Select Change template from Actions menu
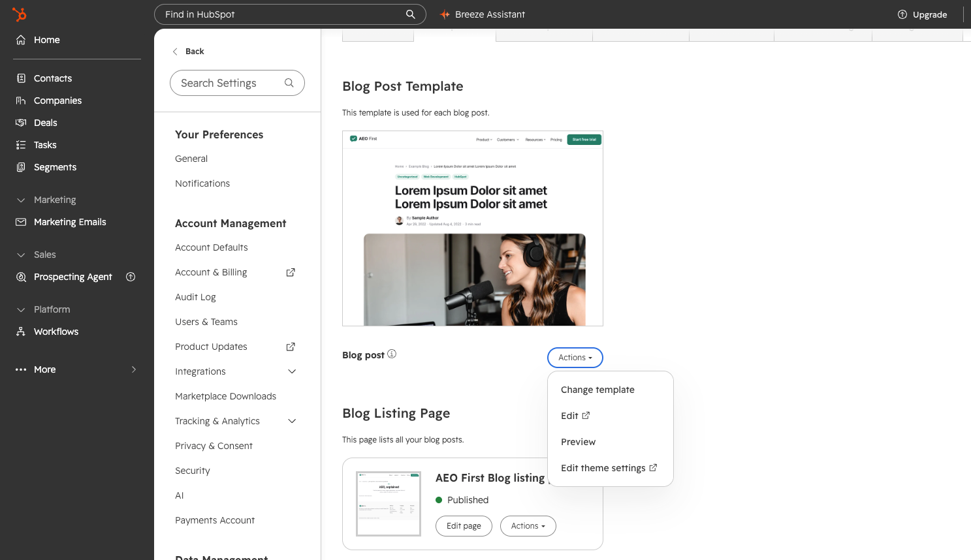This screenshot has height=560, width=971. click(x=597, y=390)
